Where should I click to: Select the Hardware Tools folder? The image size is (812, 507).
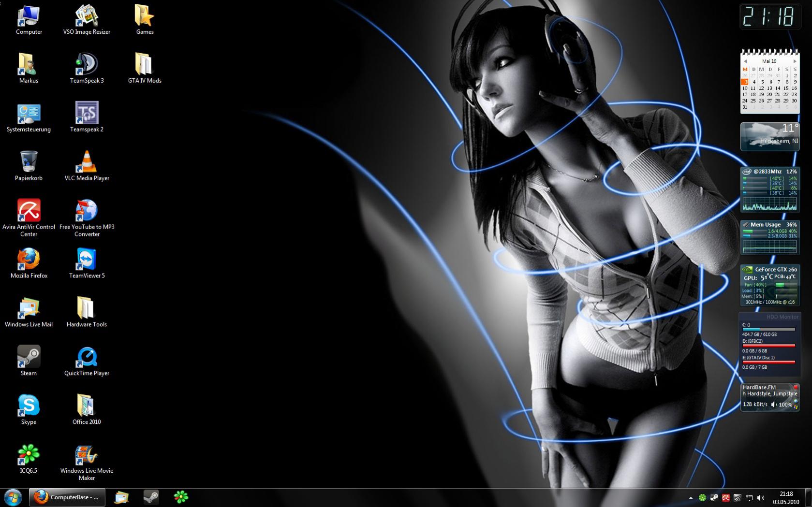click(87, 312)
